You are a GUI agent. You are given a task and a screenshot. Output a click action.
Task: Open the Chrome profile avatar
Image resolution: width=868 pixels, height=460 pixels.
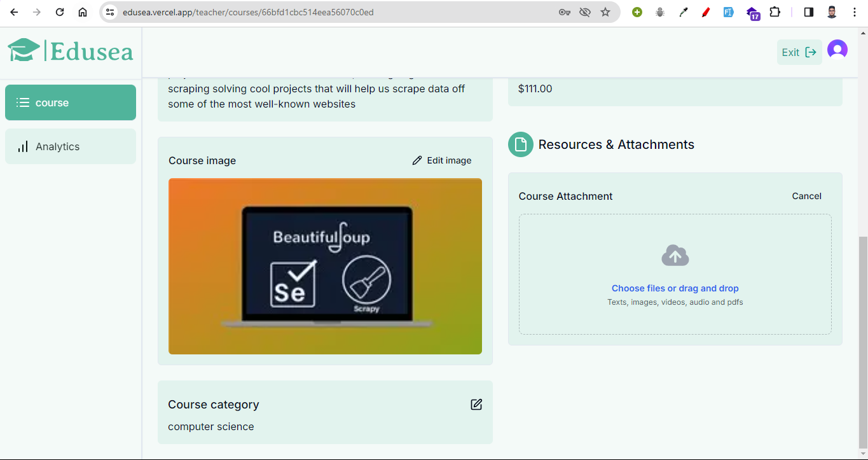832,12
